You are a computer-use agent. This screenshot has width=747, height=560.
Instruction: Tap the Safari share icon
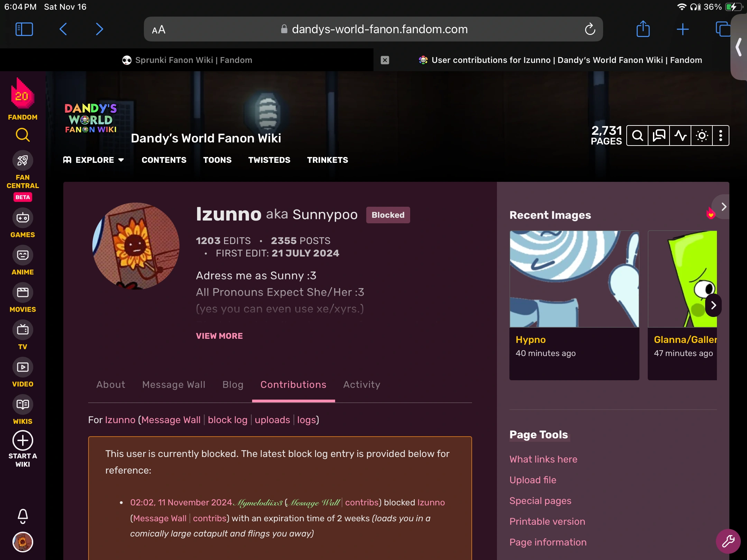[x=643, y=29]
